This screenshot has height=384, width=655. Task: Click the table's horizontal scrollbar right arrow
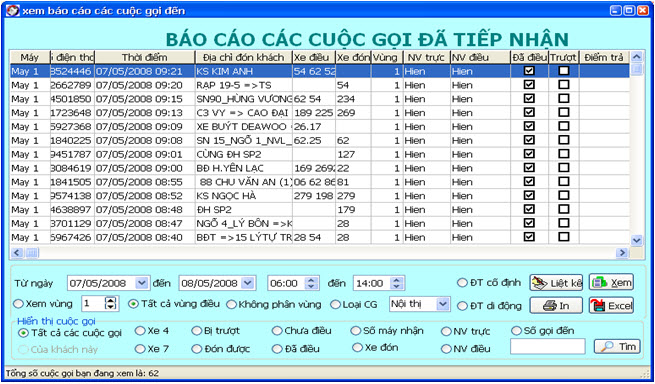pos(622,252)
